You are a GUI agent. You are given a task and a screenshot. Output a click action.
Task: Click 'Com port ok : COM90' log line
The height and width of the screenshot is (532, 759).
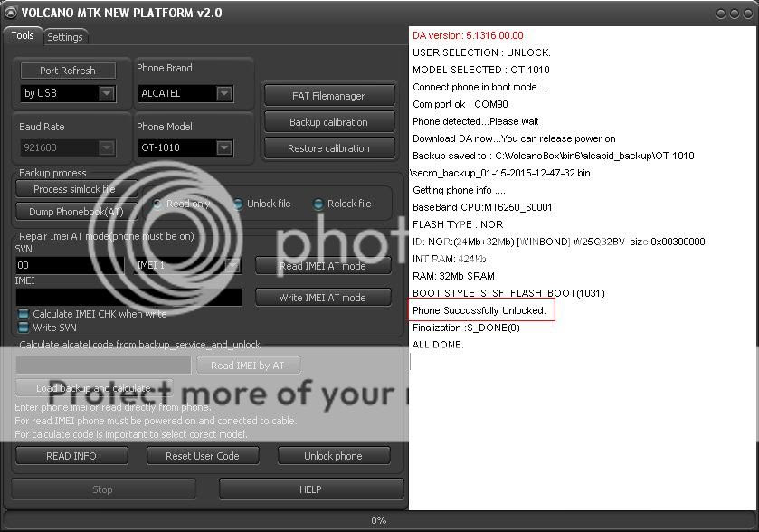click(460, 104)
